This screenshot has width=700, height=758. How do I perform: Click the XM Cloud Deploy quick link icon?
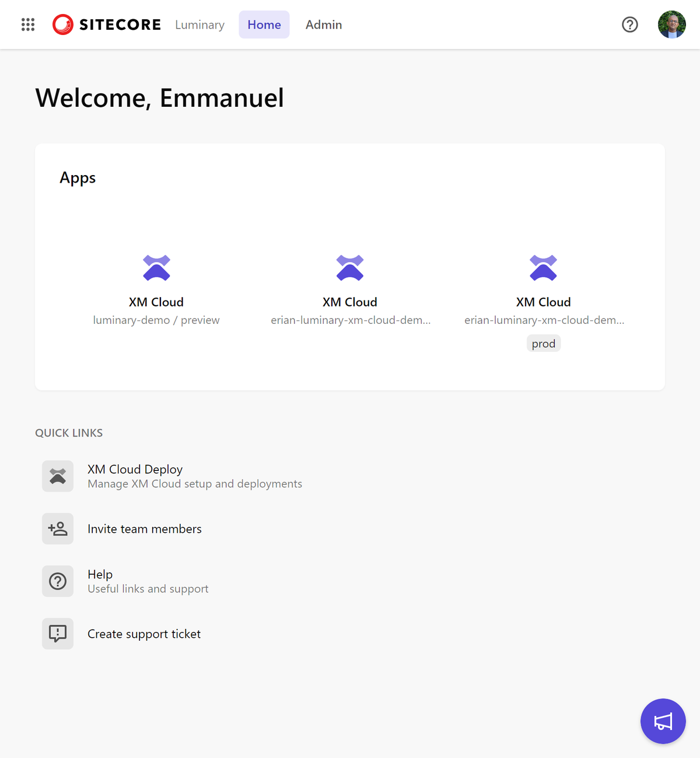[57, 476]
